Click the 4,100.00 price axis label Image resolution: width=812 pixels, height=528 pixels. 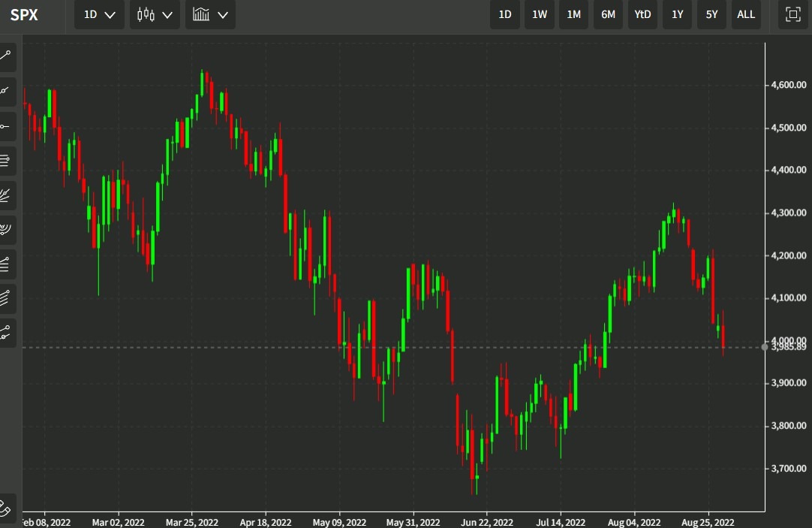(x=789, y=298)
